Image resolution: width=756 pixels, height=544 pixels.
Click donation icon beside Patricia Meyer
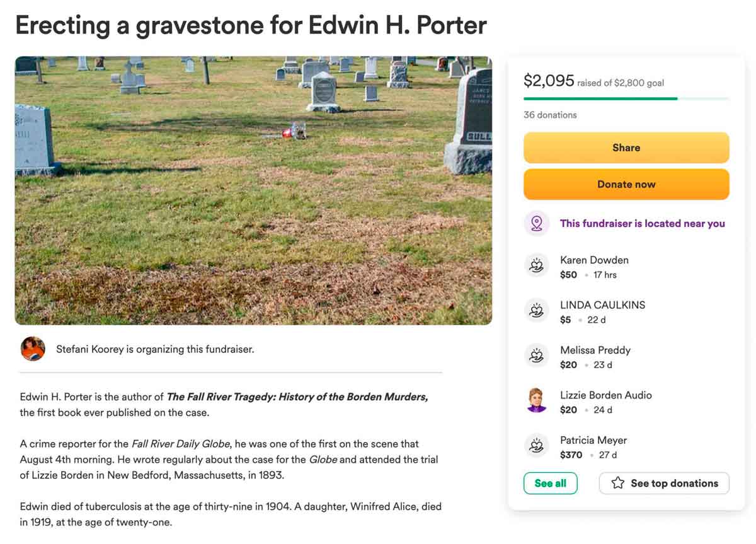(537, 446)
